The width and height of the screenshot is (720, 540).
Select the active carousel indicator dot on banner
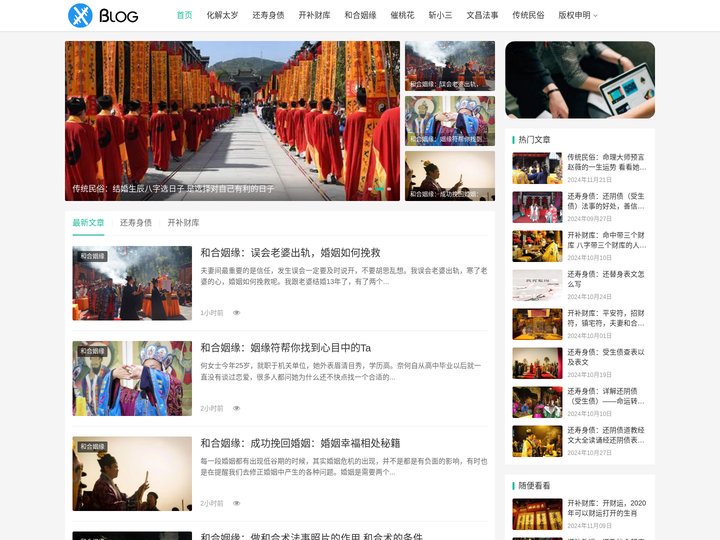click(x=379, y=189)
